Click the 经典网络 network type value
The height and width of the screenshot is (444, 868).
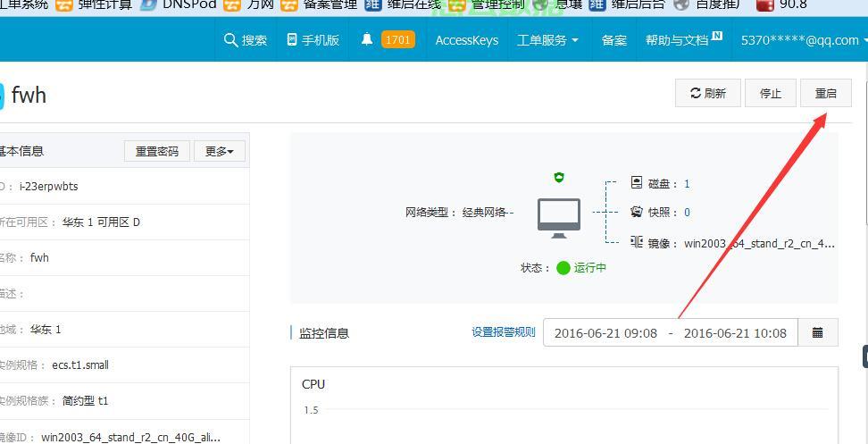(x=484, y=212)
